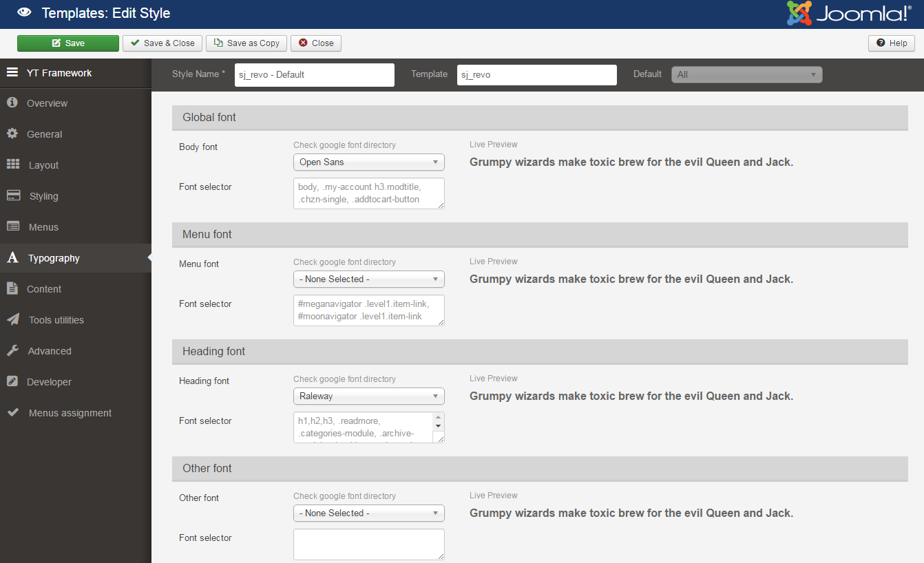The image size is (924, 563).
Task: Click the Menus list icon
Action: pos(13,226)
